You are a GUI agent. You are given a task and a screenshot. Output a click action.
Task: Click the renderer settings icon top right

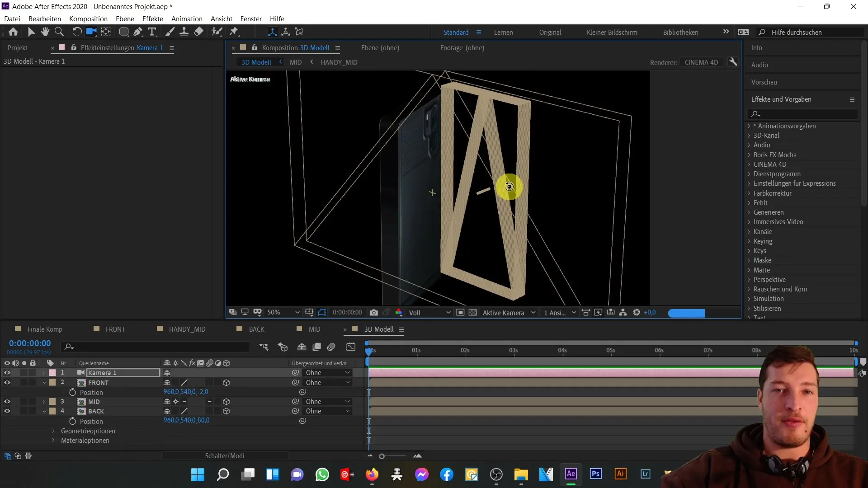click(x=734, y=62)
